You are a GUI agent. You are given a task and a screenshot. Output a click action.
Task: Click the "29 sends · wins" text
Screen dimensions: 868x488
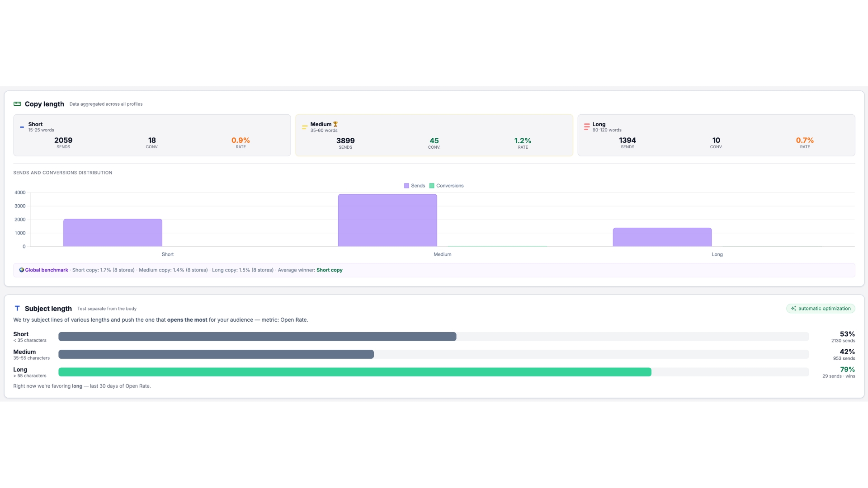point(839,376)
